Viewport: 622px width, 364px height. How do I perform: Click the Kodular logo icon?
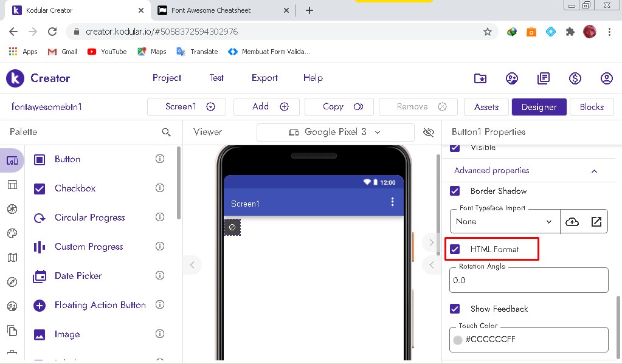(15, 78)
